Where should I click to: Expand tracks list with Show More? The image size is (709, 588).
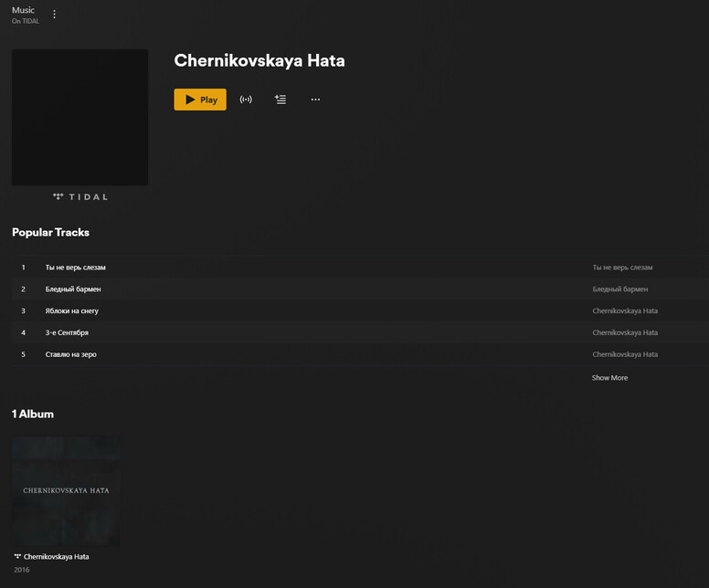click(609, 378)
